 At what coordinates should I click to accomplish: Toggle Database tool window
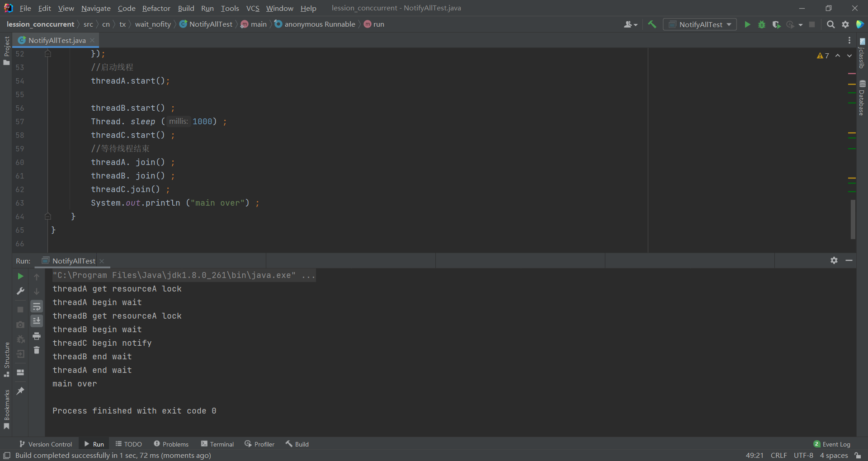[x=862, y=98]
